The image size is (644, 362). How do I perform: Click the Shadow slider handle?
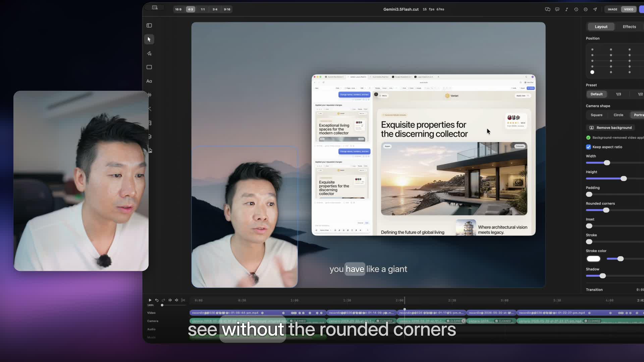(602, 276)
